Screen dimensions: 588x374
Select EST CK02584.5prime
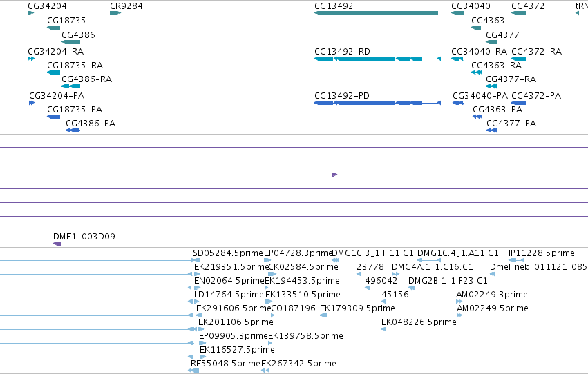pos(303,266)
